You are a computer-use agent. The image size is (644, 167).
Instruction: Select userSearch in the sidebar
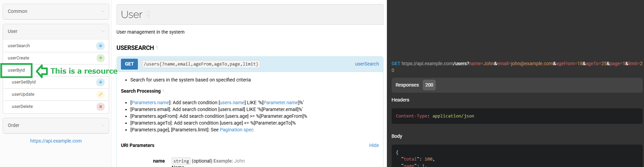coord(19,46)
